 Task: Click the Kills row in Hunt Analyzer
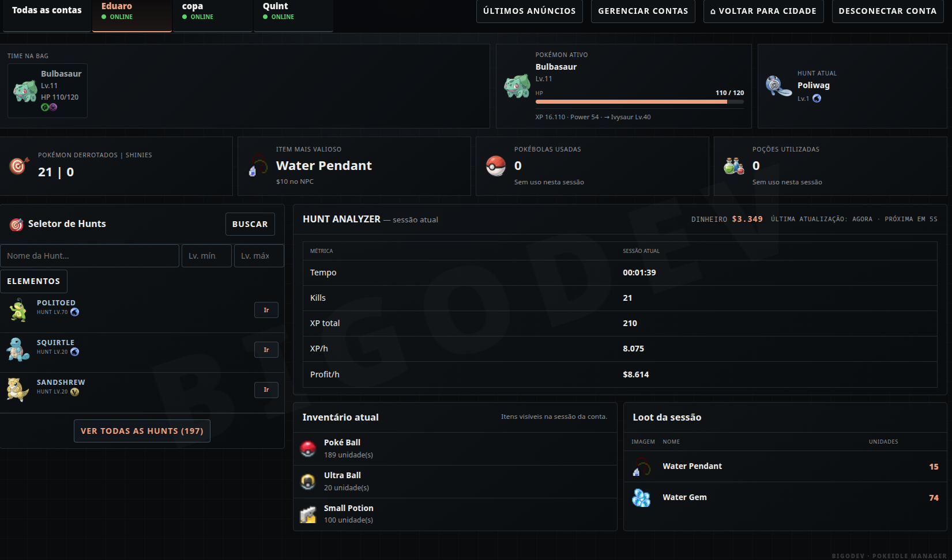(x=620, y=298)
